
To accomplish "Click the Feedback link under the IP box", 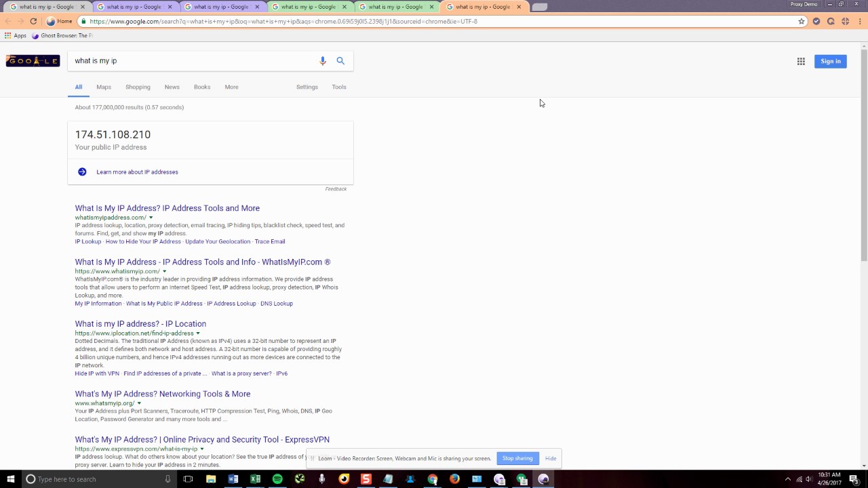I will [336, 189].
